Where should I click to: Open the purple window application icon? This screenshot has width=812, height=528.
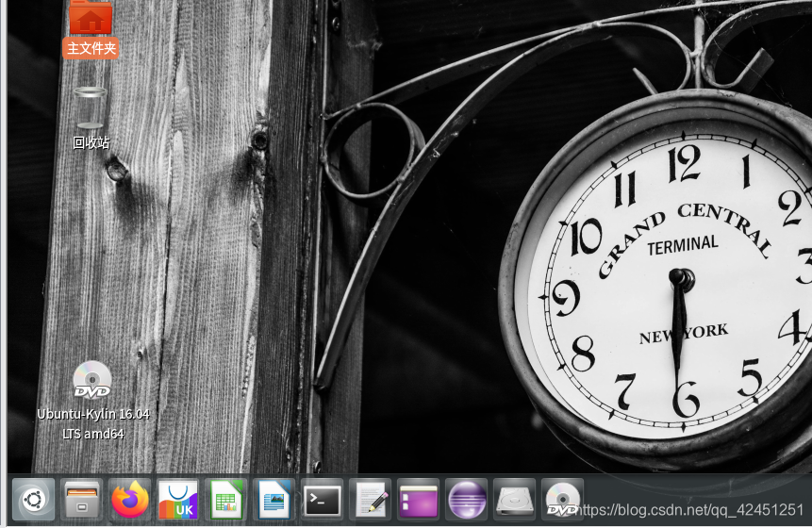tap(419, 500)
